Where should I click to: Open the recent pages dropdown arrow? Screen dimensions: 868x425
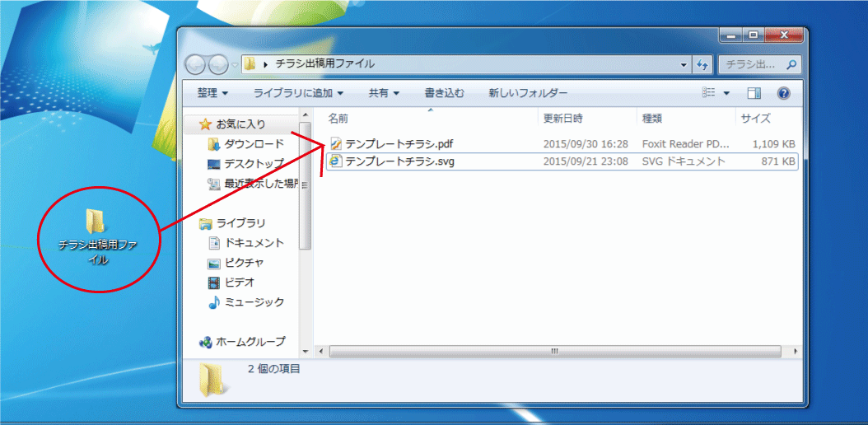(x=235, y=65)
